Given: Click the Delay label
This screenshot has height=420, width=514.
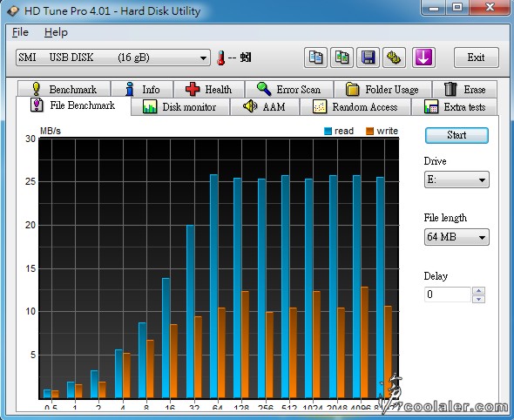Looking at the screenshot, I should click(x=436, y=276).
